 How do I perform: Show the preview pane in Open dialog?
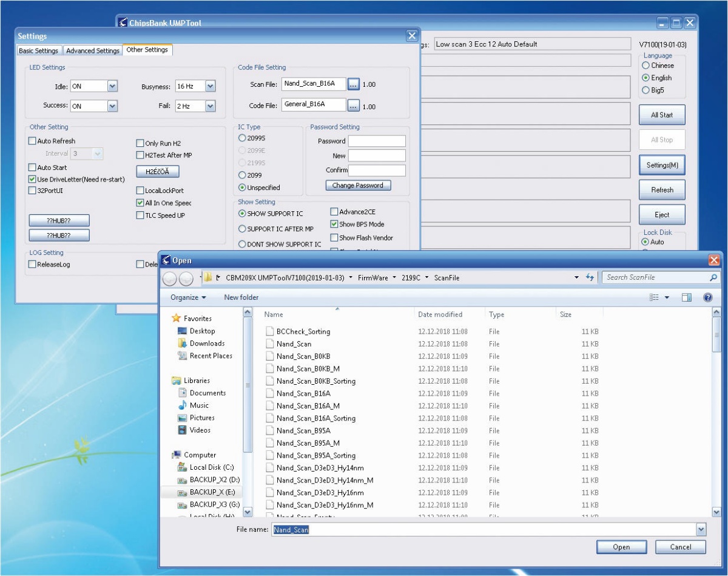pos(687,297)
